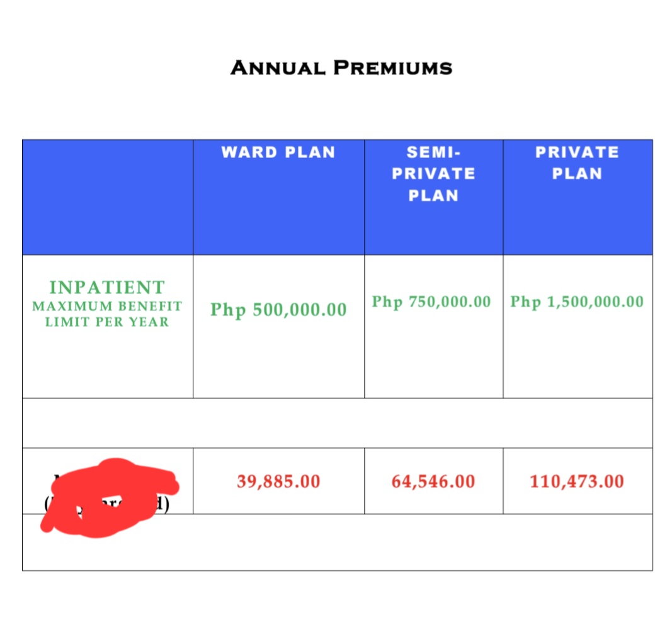Click the rightmost PRIVATE PLAN column header

[x=577, y=162]
